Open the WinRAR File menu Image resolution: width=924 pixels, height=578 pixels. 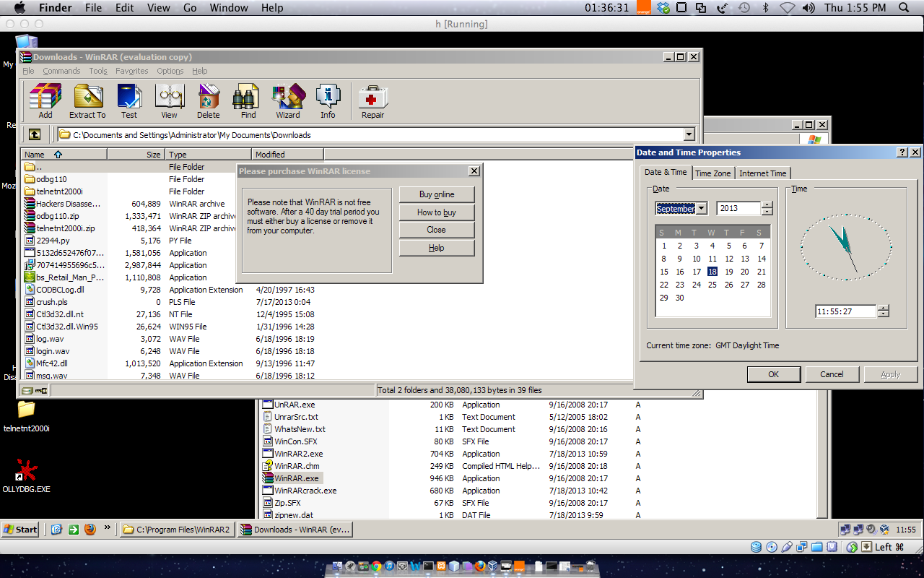28,71
